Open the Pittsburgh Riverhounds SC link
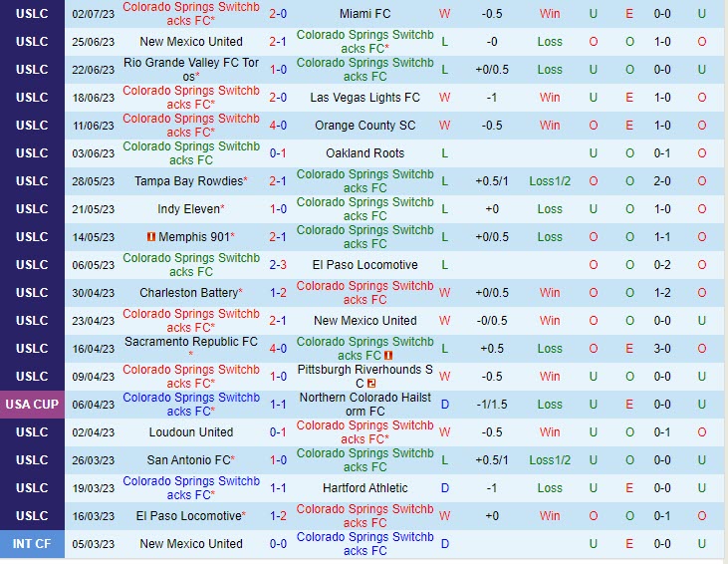Viewport: 728px width, 564px height. (x=364, y=377)
